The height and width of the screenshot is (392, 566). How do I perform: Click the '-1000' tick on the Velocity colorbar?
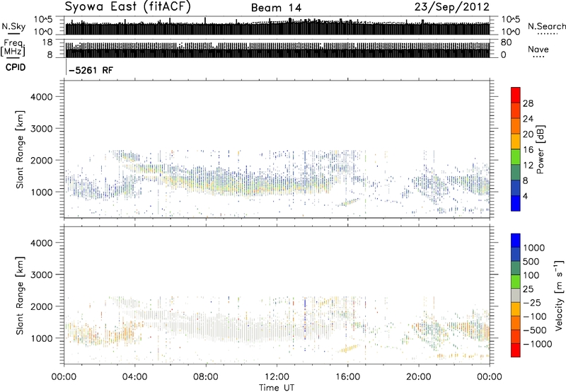(x=537, y=344)
